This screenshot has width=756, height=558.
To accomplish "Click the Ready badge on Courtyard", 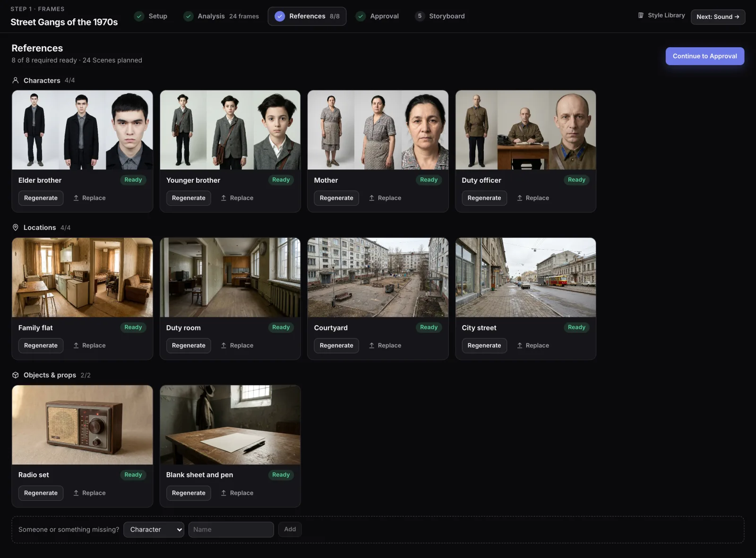I will pyautogui.click(x=429, y=327).
